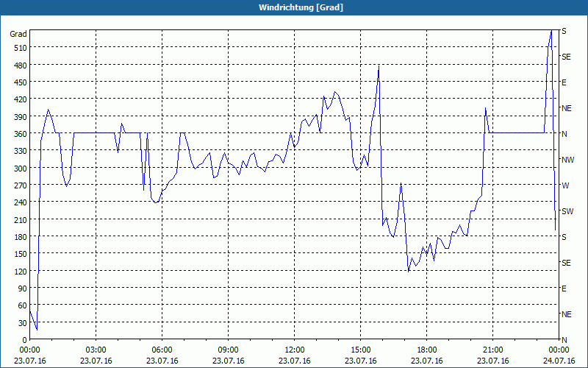Click the 210 value on the left axis
The image size is (588, 368).
click(x=21, y=219)
